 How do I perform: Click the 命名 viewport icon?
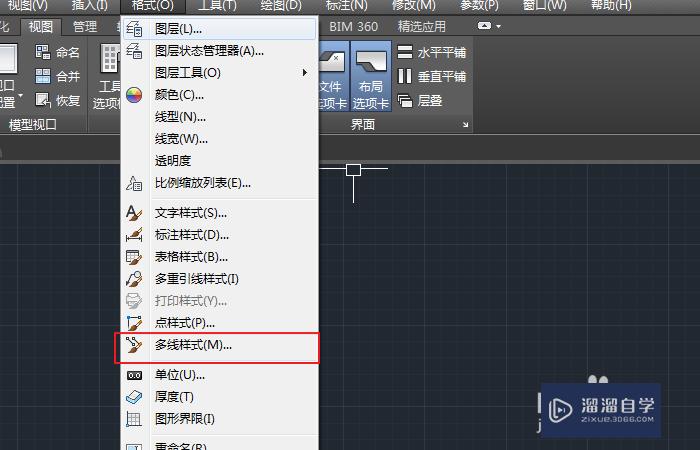point(43,52)
